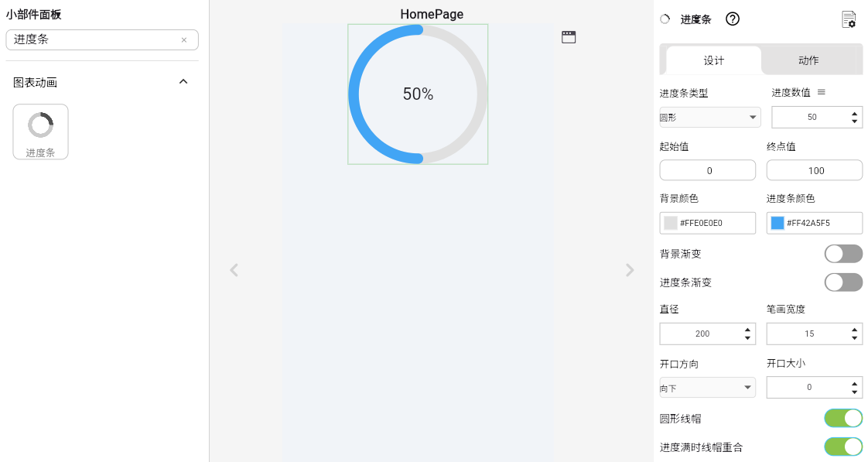Enable the 进度条渐变 toggle
This screenshot has height=462, width=868.
click(x=843, y=282)
